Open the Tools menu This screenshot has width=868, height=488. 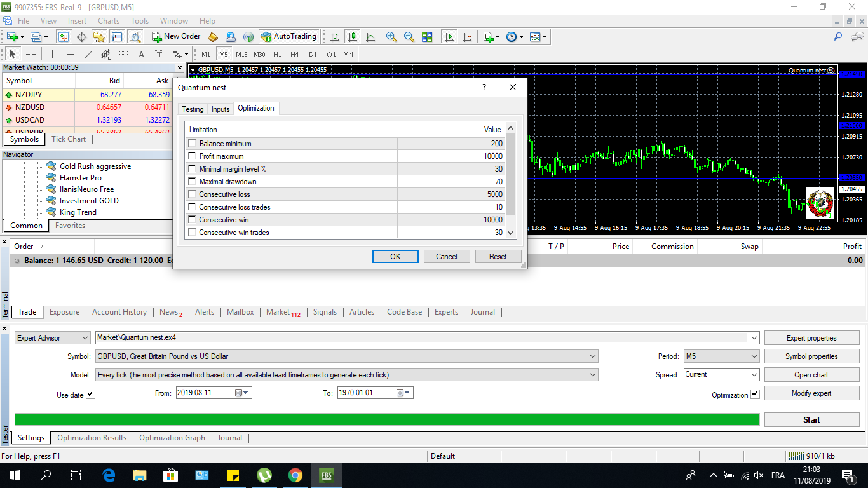click(x=140, y=21)
